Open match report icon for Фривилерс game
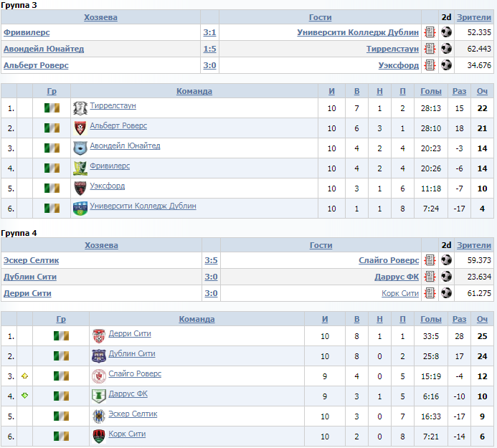Viewport: 497px width, 448px height. pyautogui.click(x=430, y=32)
